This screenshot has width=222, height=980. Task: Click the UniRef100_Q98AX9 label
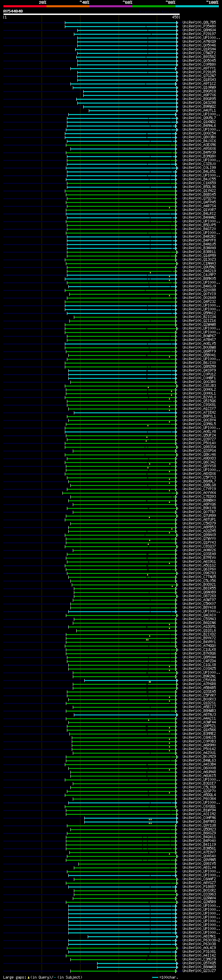click(x=199, y=535)
